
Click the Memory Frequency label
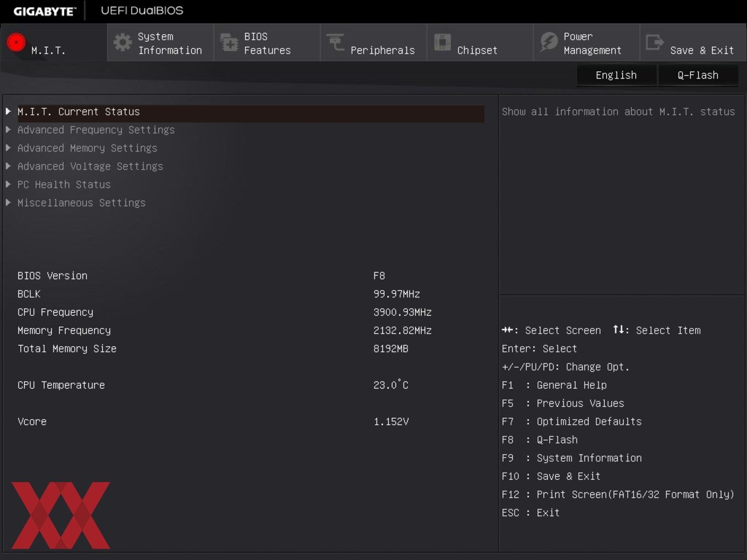64,331
